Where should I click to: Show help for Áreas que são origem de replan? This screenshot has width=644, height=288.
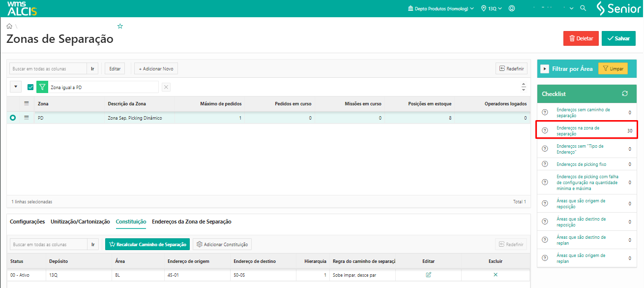click(545, 258)
